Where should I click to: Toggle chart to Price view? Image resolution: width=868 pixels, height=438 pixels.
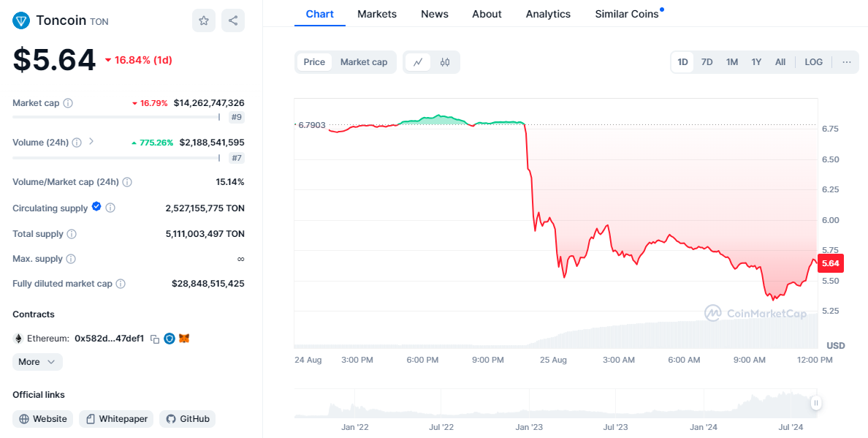pyautogui.click(x=314, y=62)
